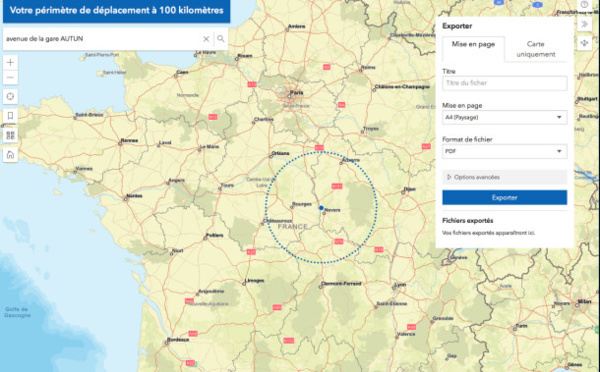The height and width of the screenshot is (372, 600).
Task: Collapse the Exporter panel with double chevron
Action: coord(584,24)
